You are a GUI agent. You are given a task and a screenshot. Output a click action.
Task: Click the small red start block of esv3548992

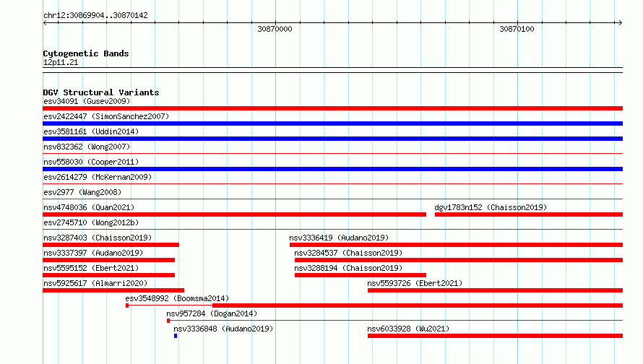click(127, 305)
